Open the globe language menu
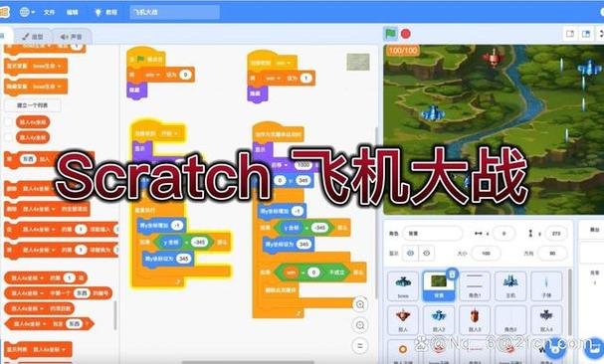The image size is (604, 364). pos(27,12)
